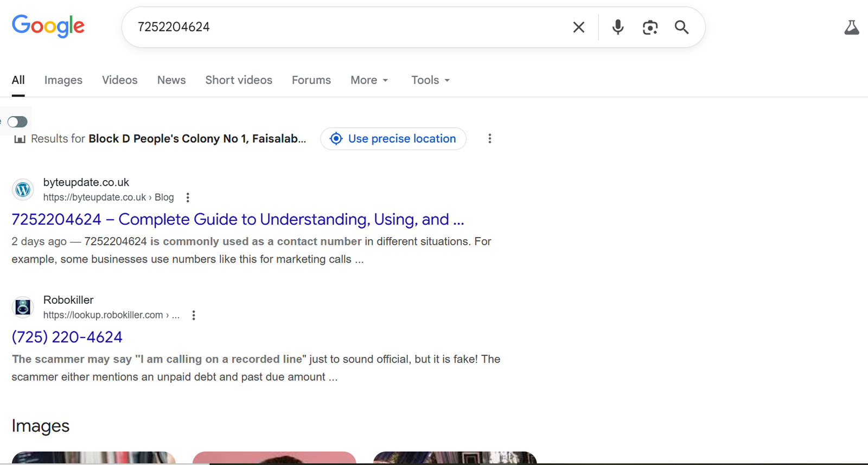868x465 pixels.
Task: Switch to the Videos tab
Action: [x=120, y=80]
